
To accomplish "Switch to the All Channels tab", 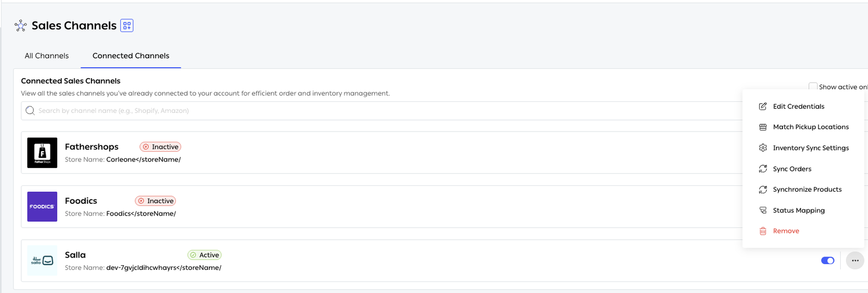I will (47, 56).
